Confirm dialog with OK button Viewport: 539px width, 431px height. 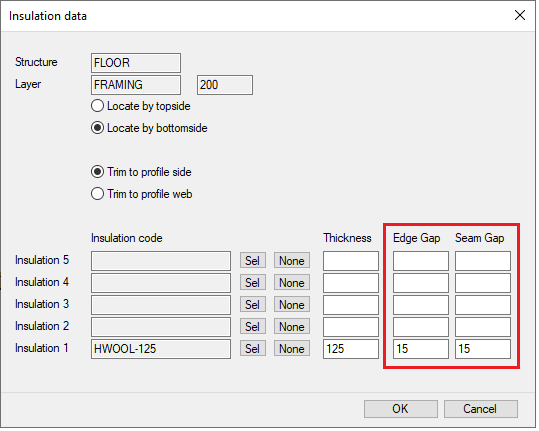pos(401,409)
